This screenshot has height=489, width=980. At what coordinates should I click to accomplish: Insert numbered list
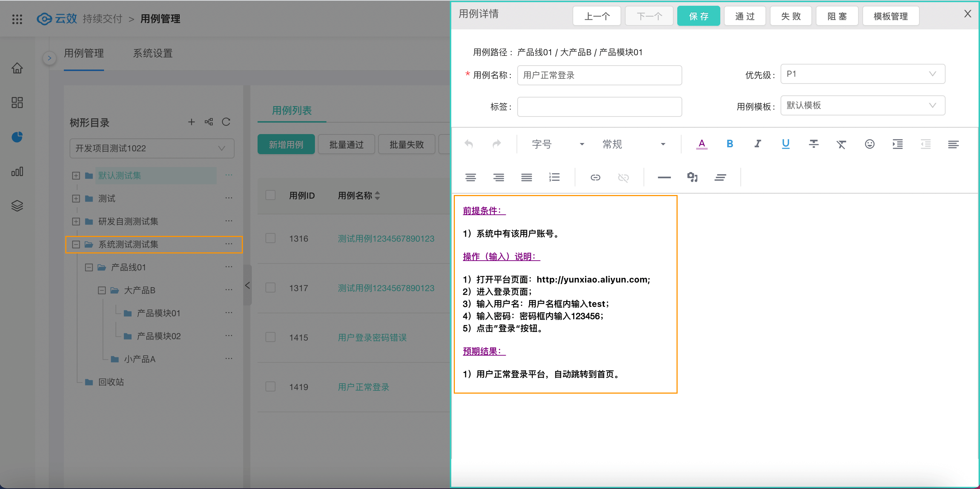point(554,177)
